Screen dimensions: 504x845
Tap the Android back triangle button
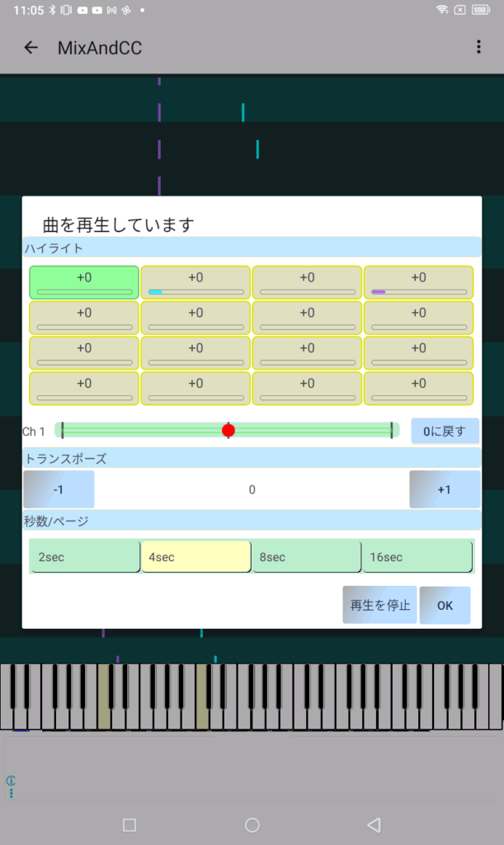(x=374, y=825)
